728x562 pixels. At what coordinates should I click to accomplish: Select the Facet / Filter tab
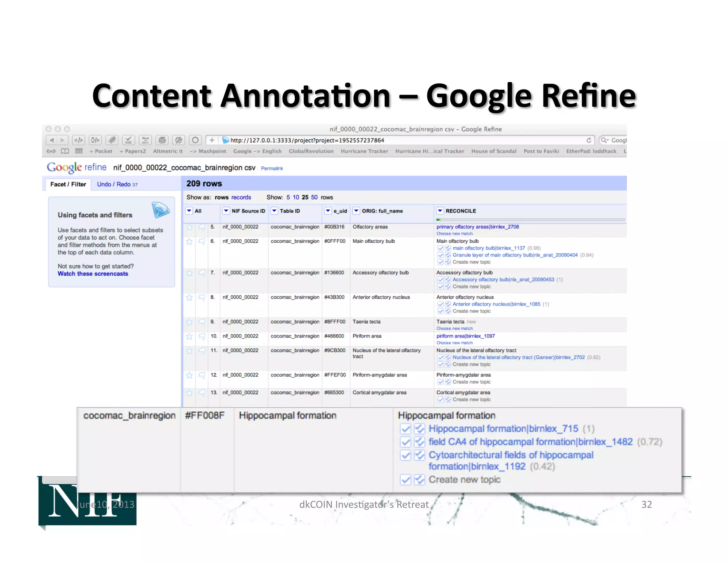[x=68, y=184]
